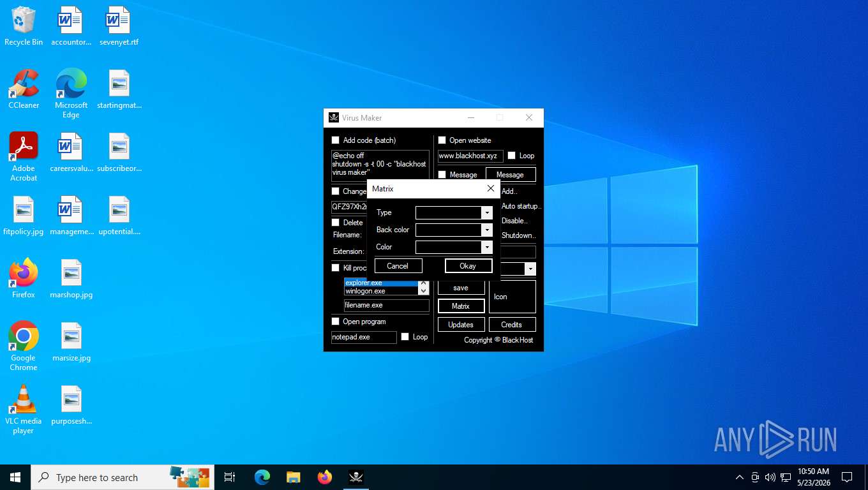Viewport: 868px width, 490px height.
Task: Show hidden system tray icons
Action: pyautogui.click(x=740, y=477)
